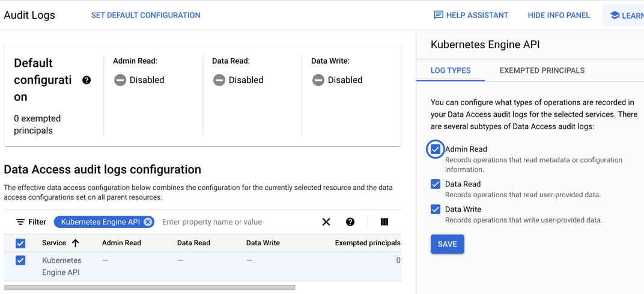
Task: Click the filter property name input field
Action: tap(234, 222)
